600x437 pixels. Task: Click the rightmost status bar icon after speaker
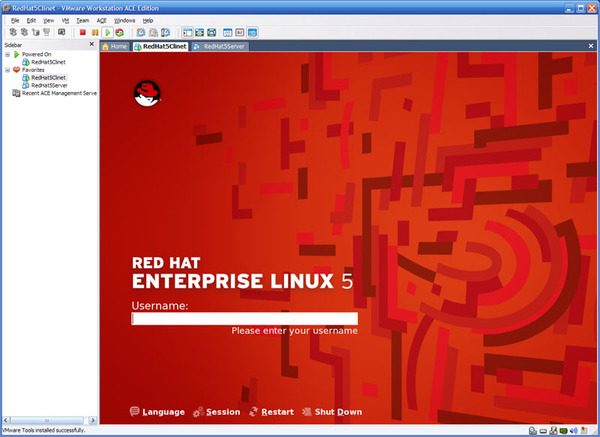click(x=584, y=431)
